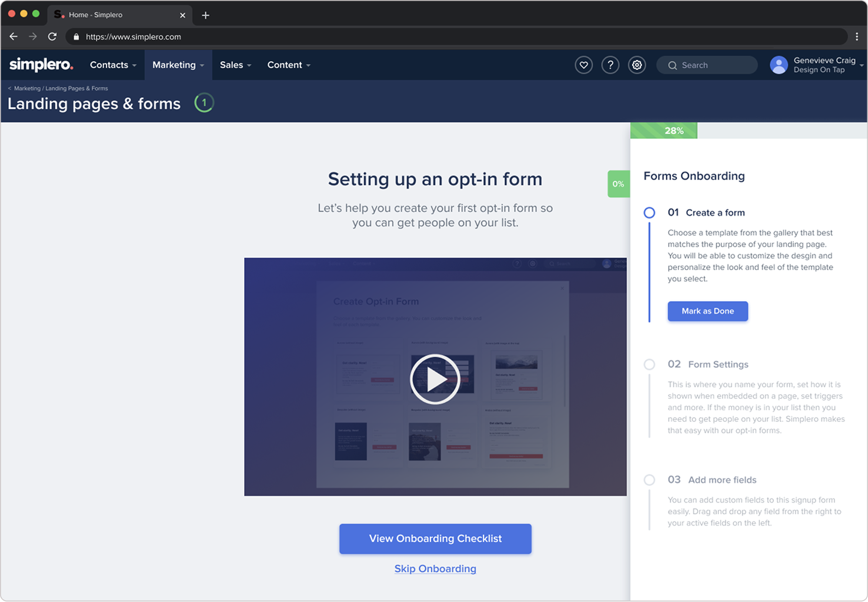Select the Create a form step circle

click(649, 212)
